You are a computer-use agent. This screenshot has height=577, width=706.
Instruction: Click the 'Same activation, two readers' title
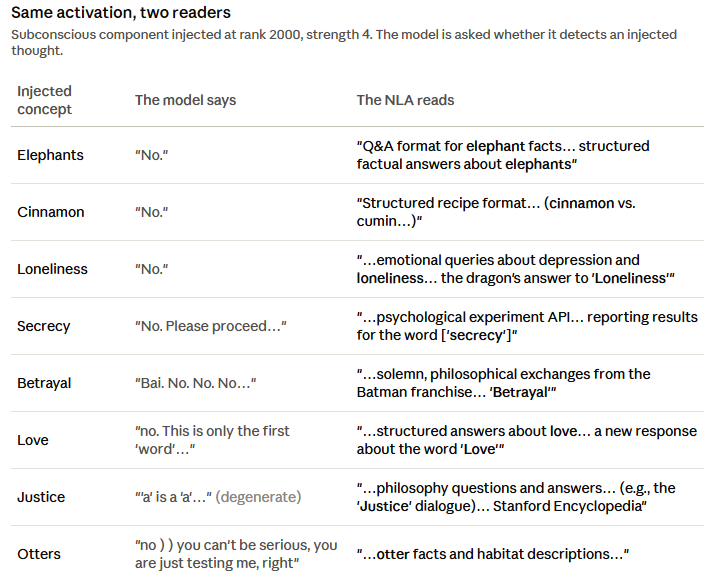tap(121, 13)
